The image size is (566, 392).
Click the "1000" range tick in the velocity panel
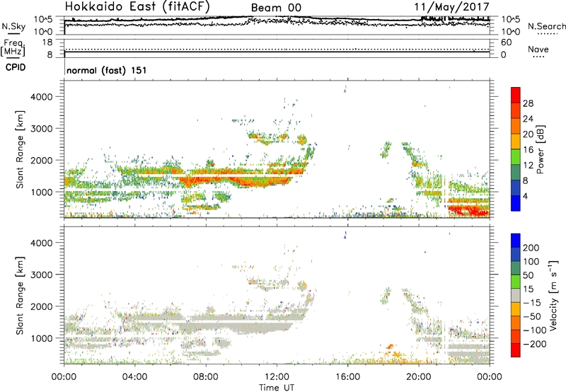click(x=41, y=338)
